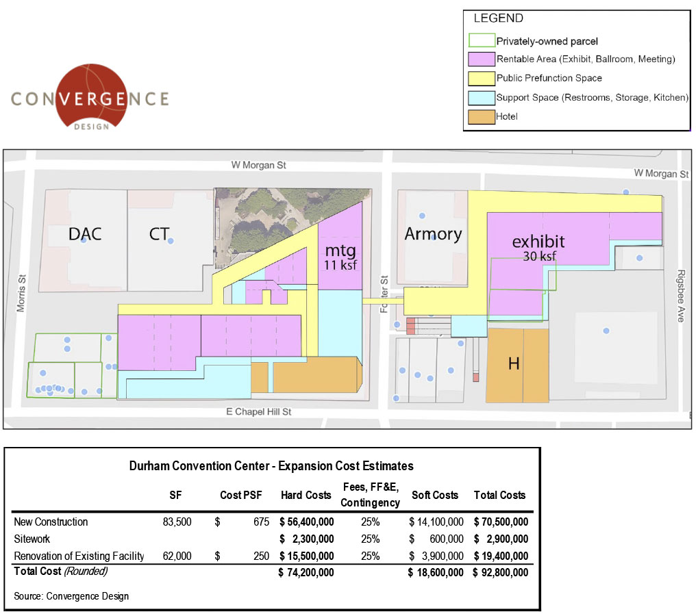Click the 'Cost PSF' column header
The height and width of the screenshot is (616, 698).
241,496
